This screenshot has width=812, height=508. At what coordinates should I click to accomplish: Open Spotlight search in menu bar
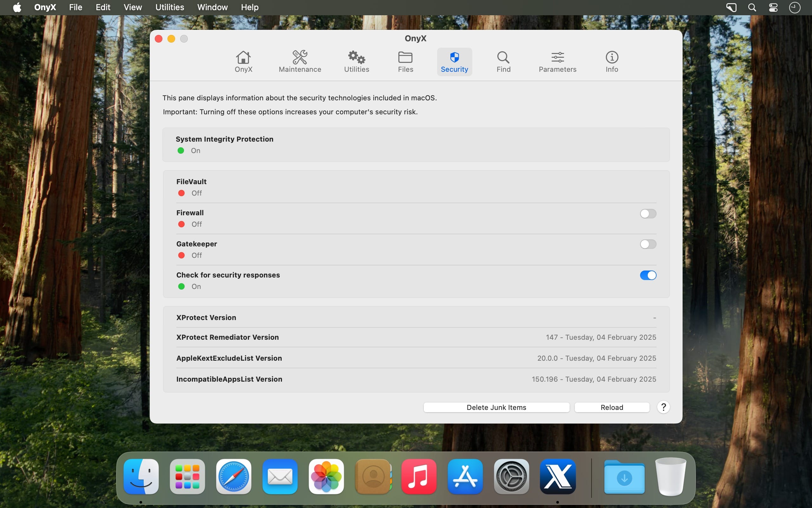click(x=752, y=7)
